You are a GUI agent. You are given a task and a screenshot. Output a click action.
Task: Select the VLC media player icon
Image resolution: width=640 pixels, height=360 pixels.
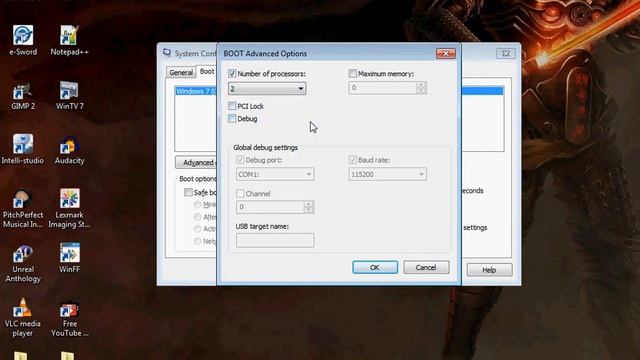[x=23, y=317]
